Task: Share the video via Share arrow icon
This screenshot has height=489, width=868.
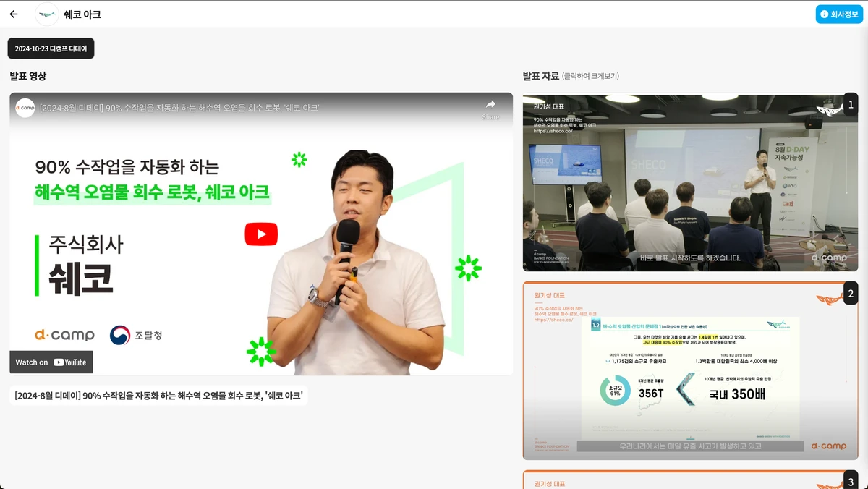Action: point(490,109)
